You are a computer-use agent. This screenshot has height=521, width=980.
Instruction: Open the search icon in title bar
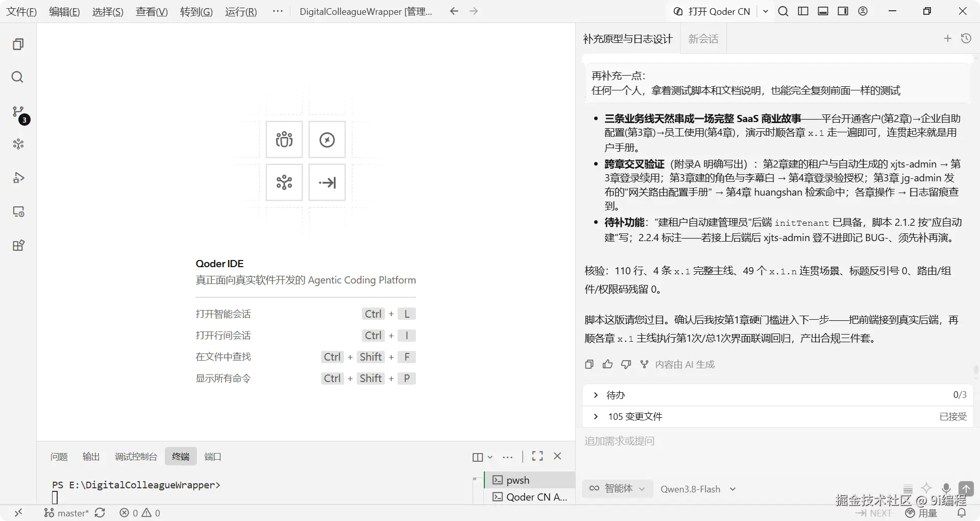(x=783, y=11)
